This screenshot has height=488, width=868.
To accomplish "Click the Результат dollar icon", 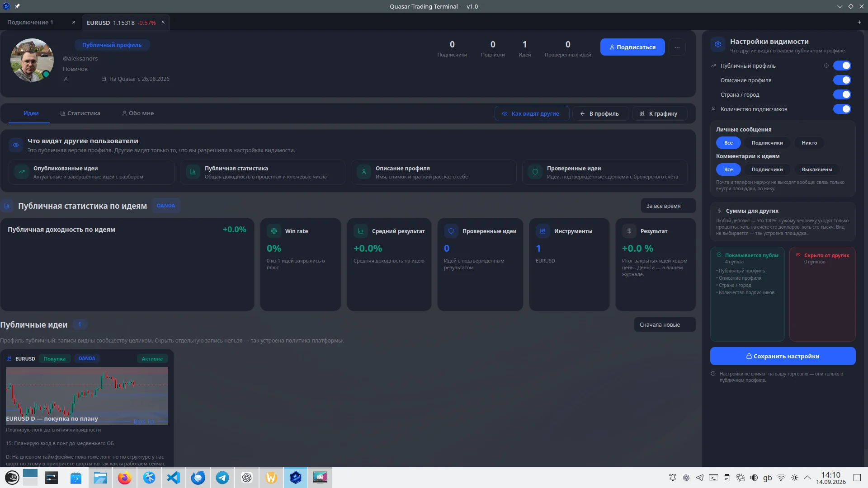I will pyautogui.click(x=629, y=231).
